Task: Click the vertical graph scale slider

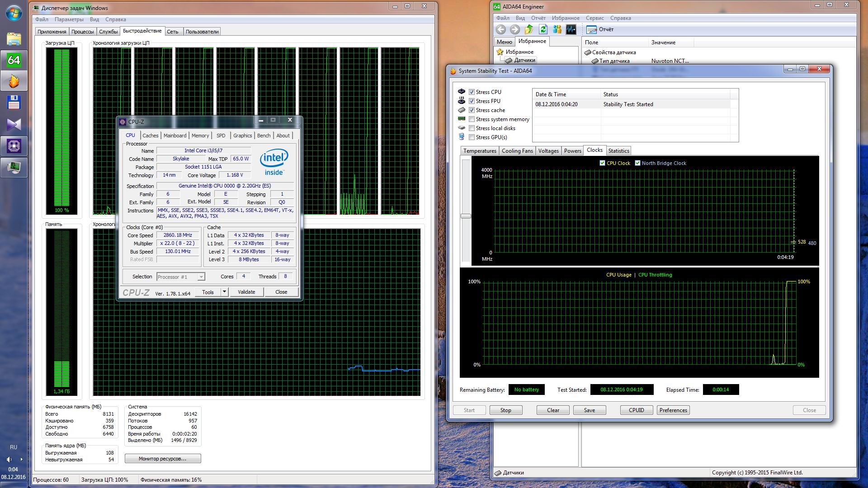Action: (x=466, y=216)
